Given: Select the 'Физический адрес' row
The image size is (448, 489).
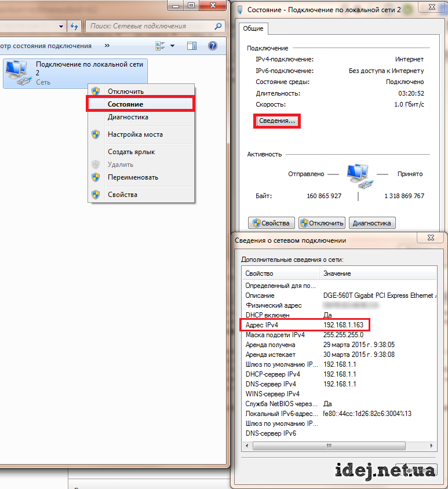Looking at the screenshot, I should click(x=339, y=305).
